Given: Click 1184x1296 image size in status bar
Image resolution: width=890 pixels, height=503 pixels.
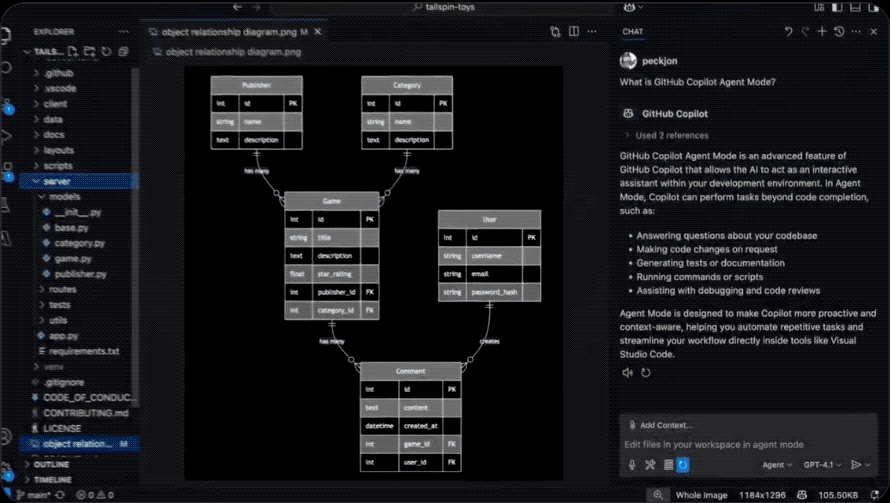Looking at the screenshot, I should pyautogui.click(x=762, y=495).
